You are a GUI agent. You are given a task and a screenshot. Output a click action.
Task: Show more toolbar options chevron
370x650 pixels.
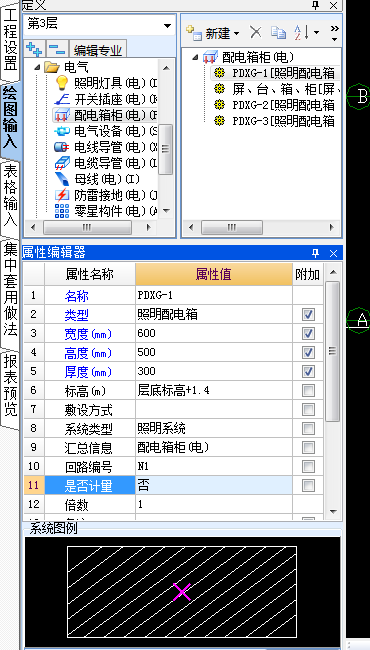(335, 32)
